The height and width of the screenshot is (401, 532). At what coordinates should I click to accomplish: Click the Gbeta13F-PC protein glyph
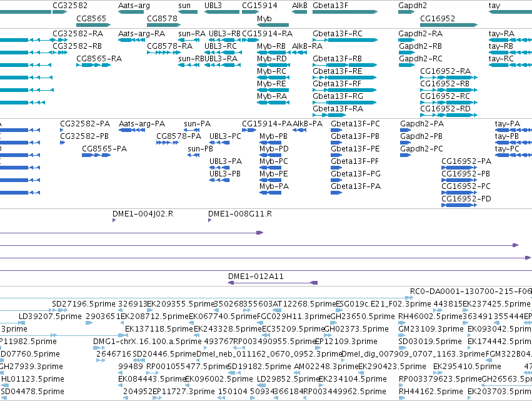coord(336,130)
